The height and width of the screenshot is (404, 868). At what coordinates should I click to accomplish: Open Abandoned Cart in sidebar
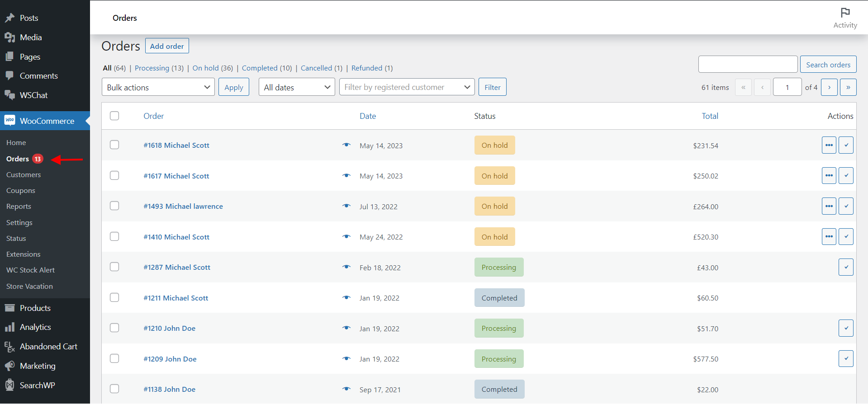pos(48,347)
